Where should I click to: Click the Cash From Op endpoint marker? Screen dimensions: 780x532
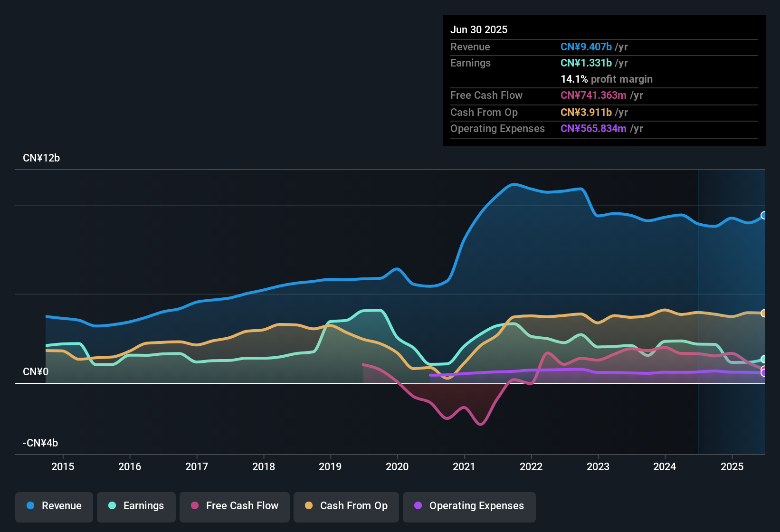tap(764, 313)
